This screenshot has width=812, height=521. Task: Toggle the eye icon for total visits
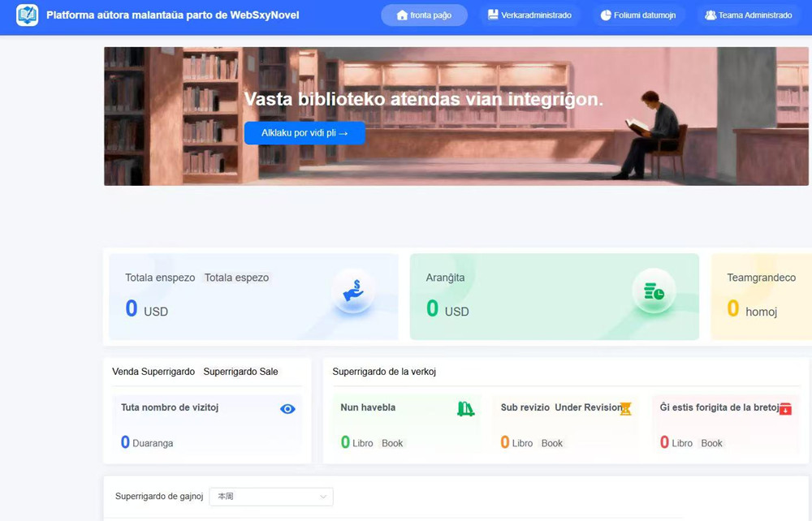tap(287, 409)
